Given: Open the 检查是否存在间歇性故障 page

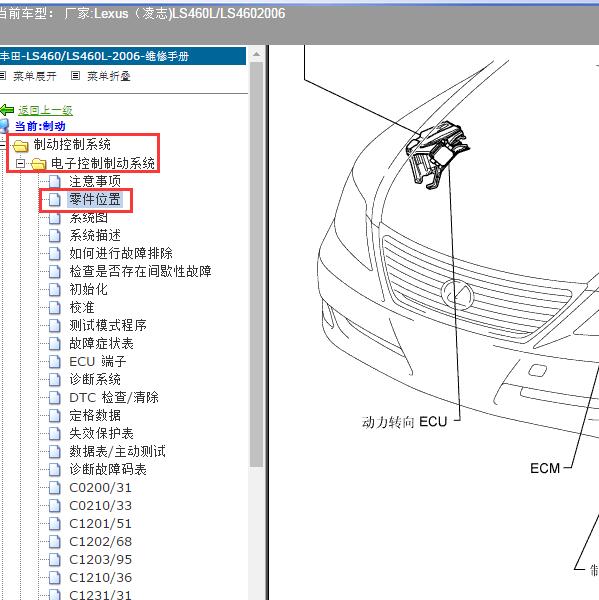Looking at the screenshot, I should click(140, 271).
